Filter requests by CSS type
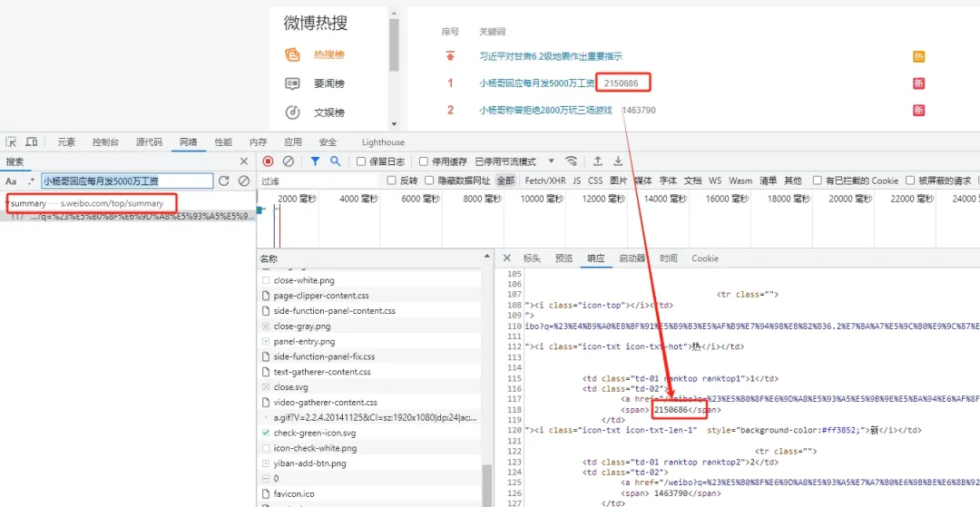980x507 pixels. 595,181
